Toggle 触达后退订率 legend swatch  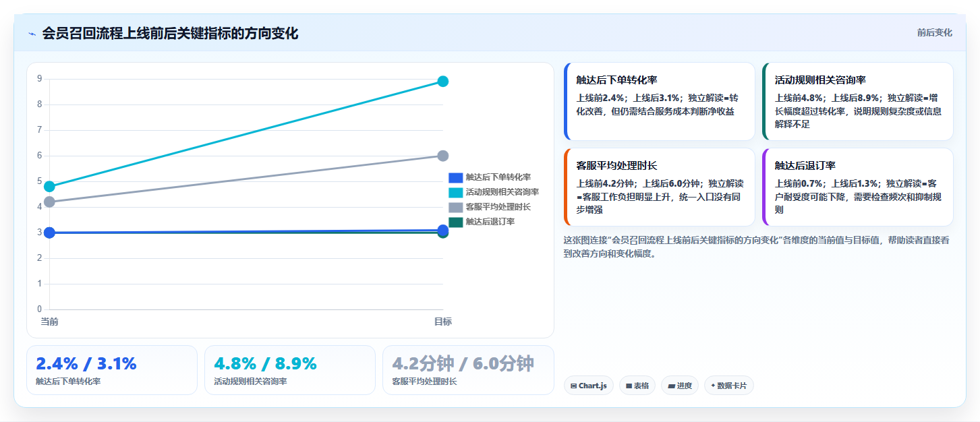click(456, 222)
